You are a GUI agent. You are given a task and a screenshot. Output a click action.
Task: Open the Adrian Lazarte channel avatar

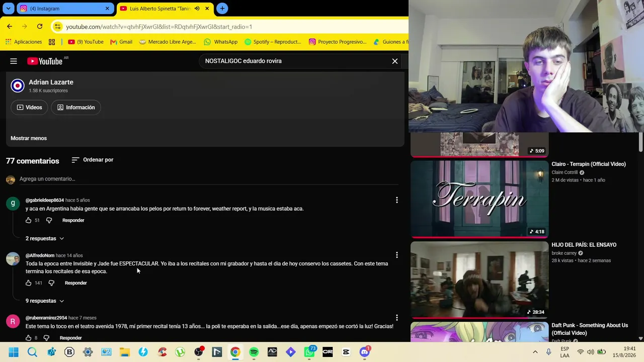[18, 85]
